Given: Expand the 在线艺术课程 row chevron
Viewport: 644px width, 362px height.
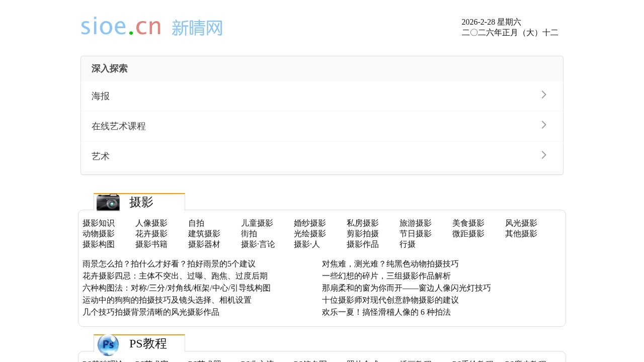Looking at the screenshot, I should point(543,125).
